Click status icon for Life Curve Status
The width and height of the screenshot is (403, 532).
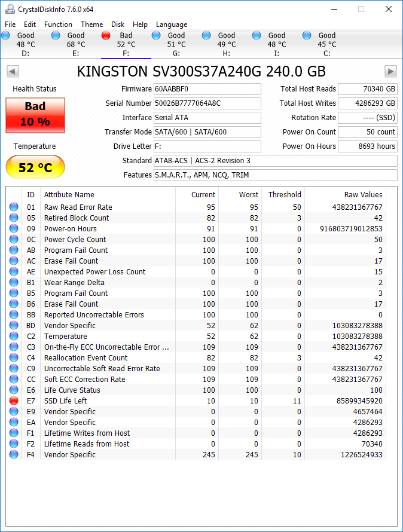click(14, 390)
